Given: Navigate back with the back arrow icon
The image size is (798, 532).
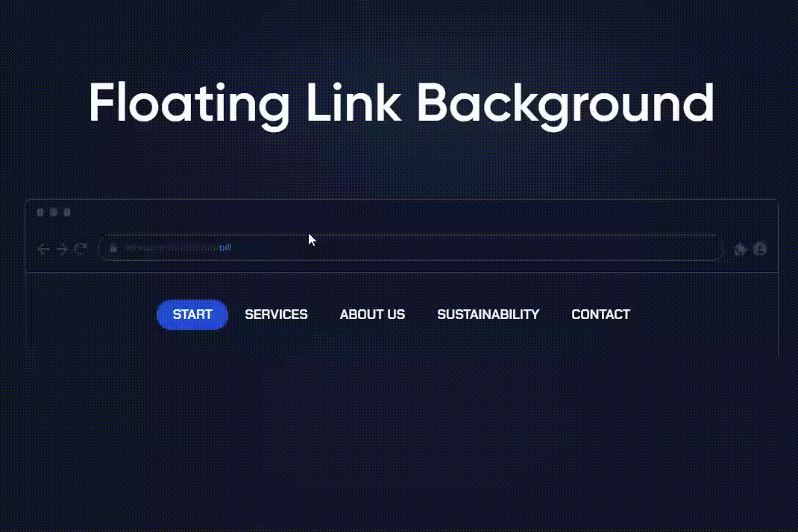Looking at the screenshot, I should [x=43, y=249].
